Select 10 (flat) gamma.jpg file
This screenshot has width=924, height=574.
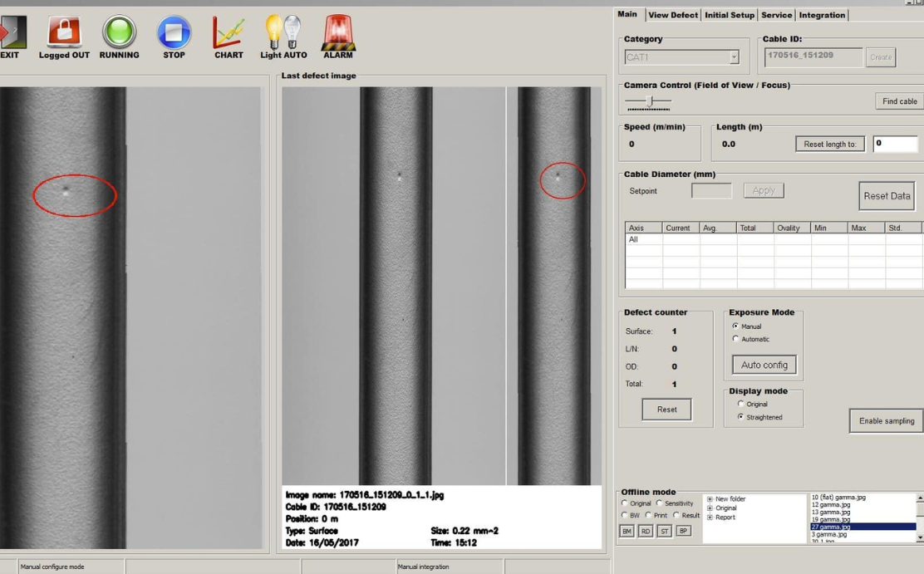point(838,498)
